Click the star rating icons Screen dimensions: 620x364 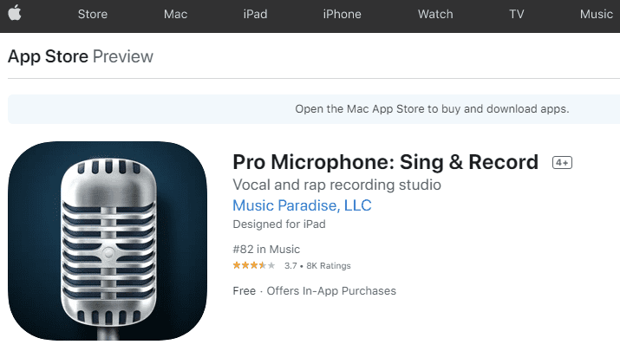click(254, 265)
